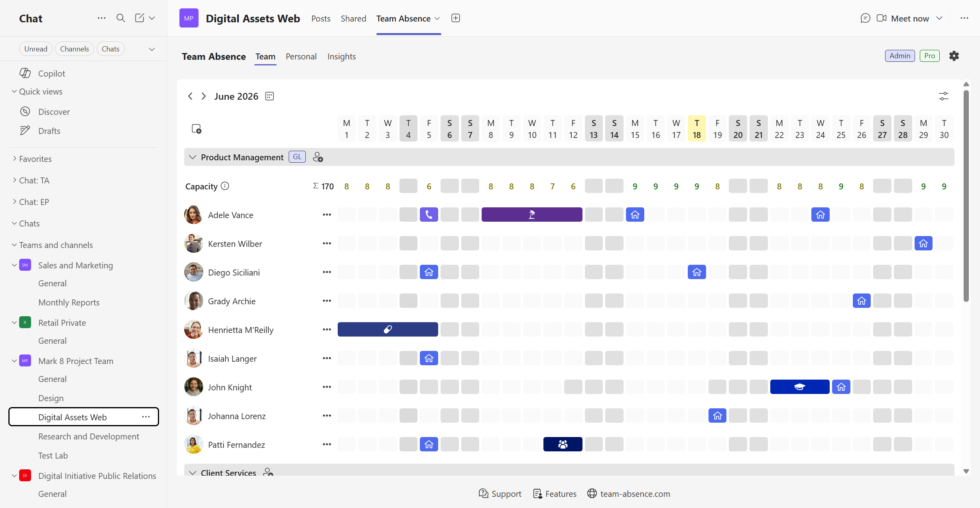Open Patti Fernandez family absence bar

point(563,444)
